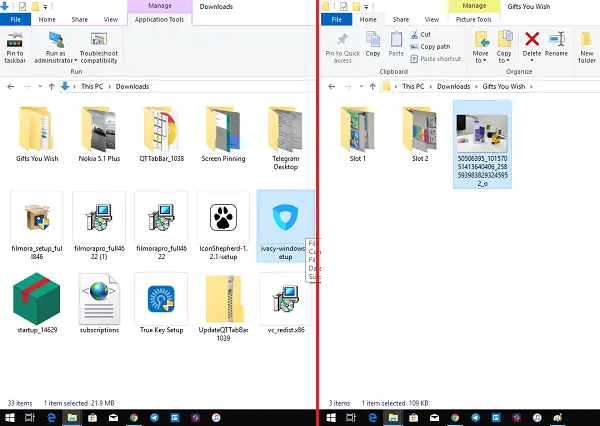
Task: Click the Troubleshoot compatibility icon
Action: pyautogui.click(x=99, y=40)
